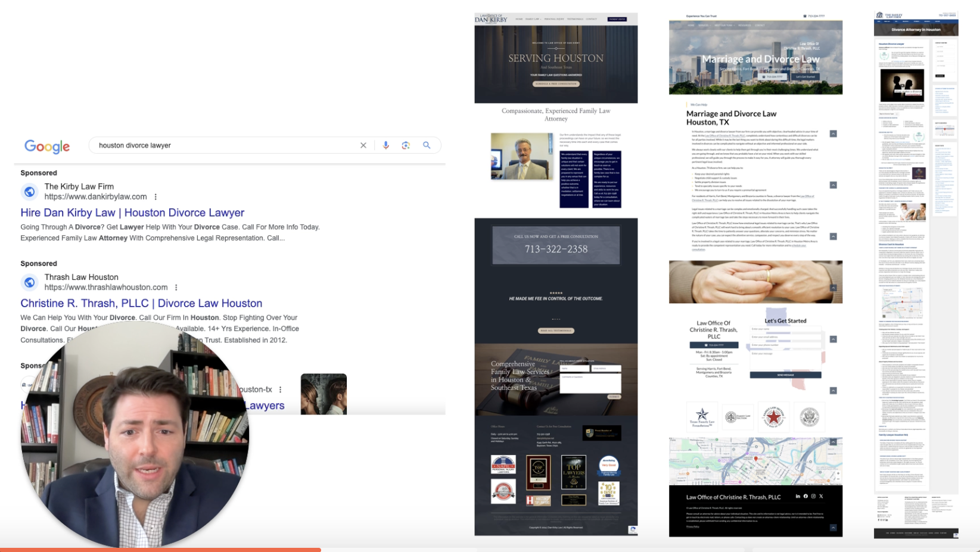The width and height of the screenshot is (980, 552).
Task: Open the three-dot menu next to thrashlawhouston.com
Action: coord(176,288)
